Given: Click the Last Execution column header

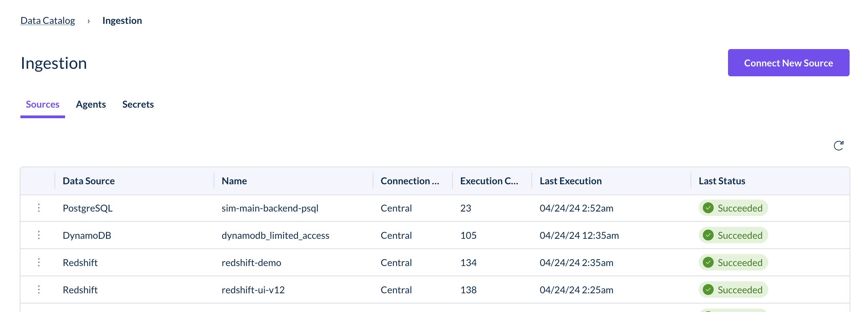Looking at the screenshot, I should click(x=570, y=181).
